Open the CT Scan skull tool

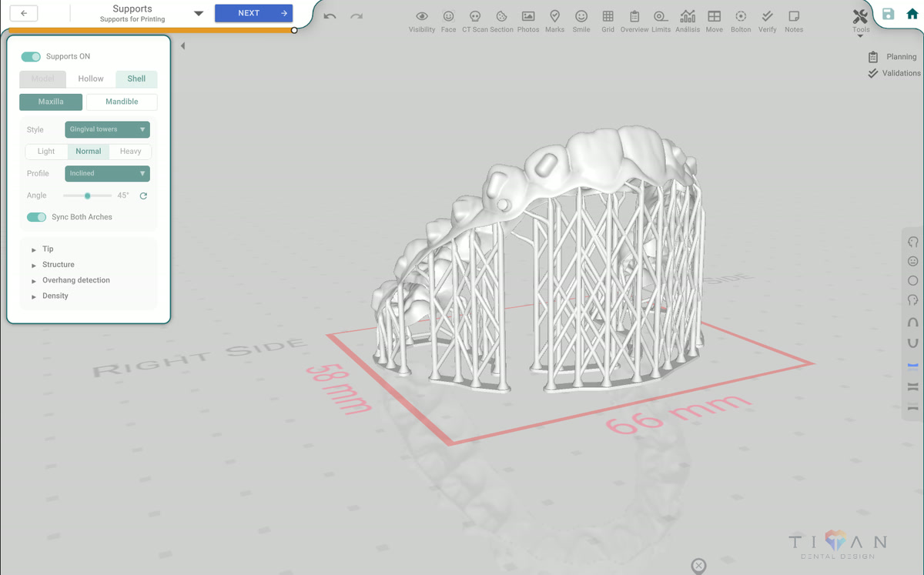tap(474, 21)
